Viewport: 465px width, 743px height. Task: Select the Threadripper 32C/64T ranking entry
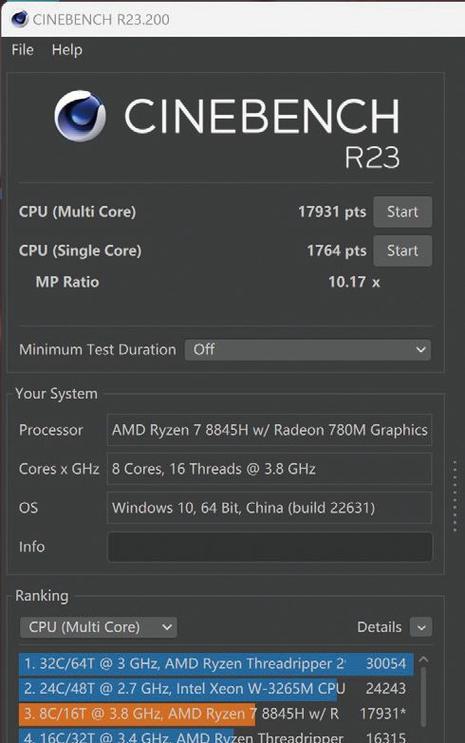[x=216, y=663]
